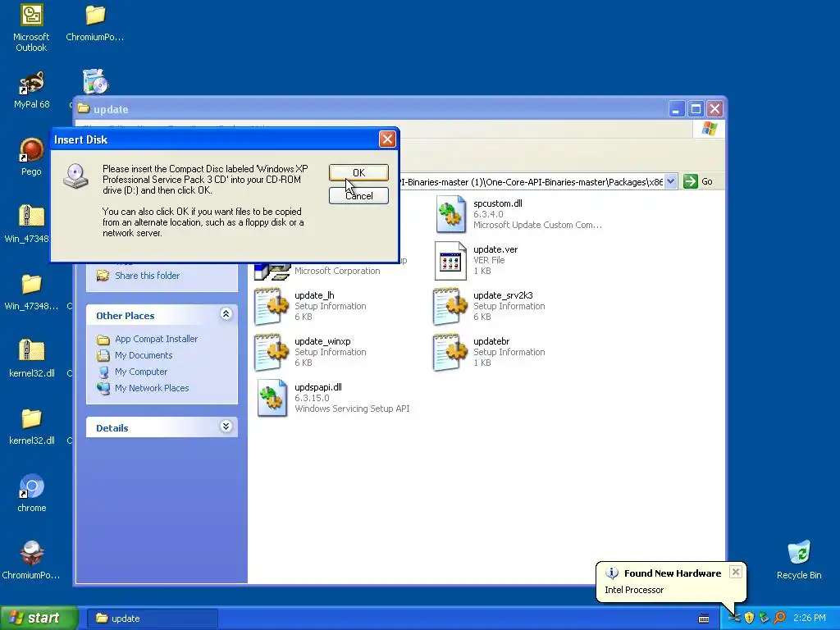This screenshot has width=840, height=630.
Task: Click the on-screen keyboard taskbar icon
Action: pyautogui.click(x=704, y=619)
